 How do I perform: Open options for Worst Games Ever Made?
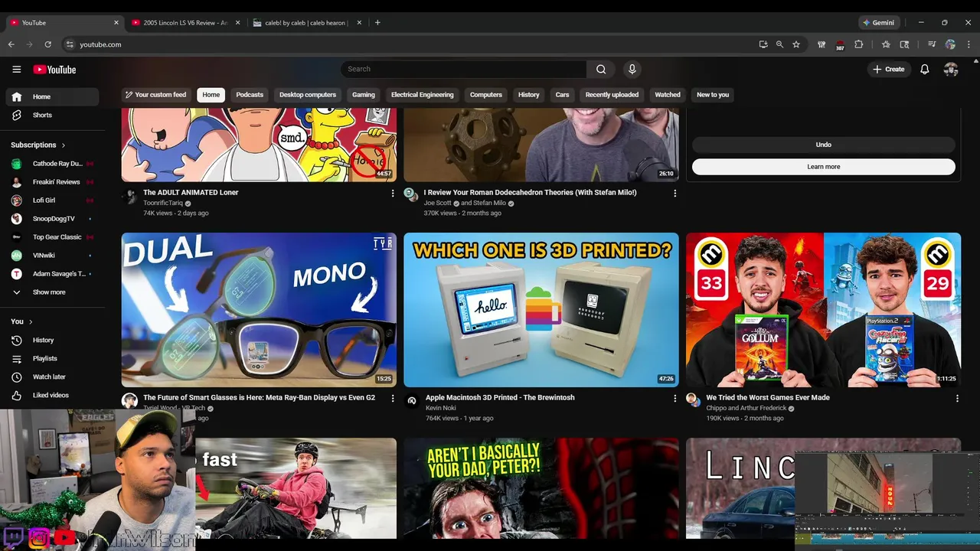coord(957,399)
